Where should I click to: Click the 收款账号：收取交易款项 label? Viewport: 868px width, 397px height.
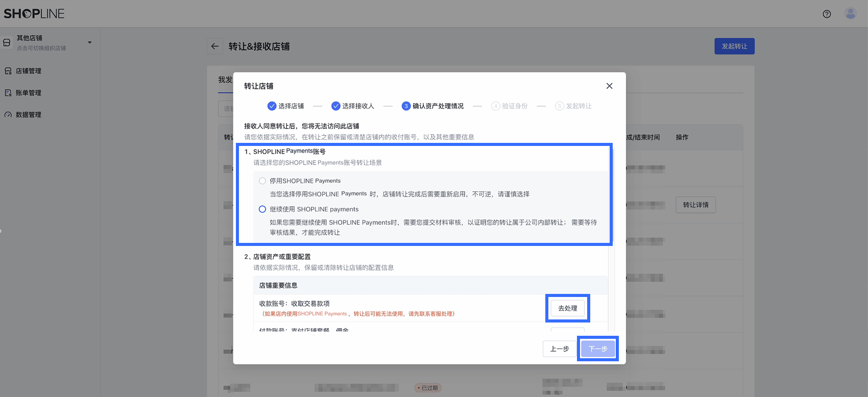tap(294, 304)
